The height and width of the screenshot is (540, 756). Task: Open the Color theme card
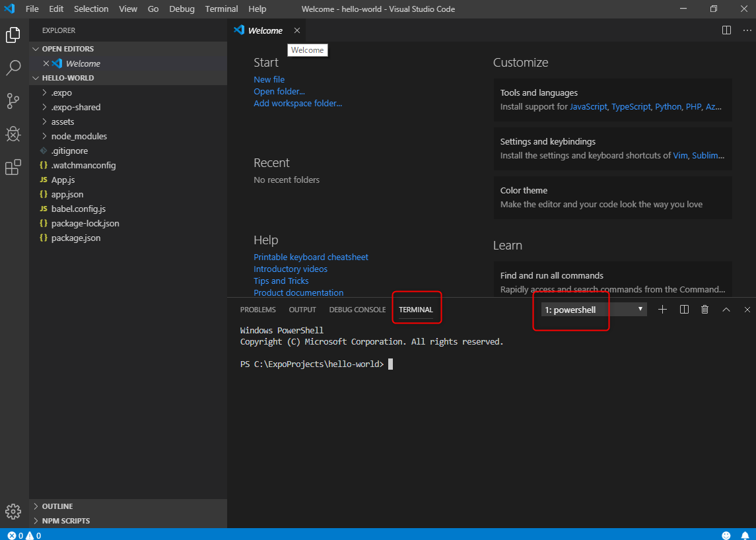pos(612,197)
